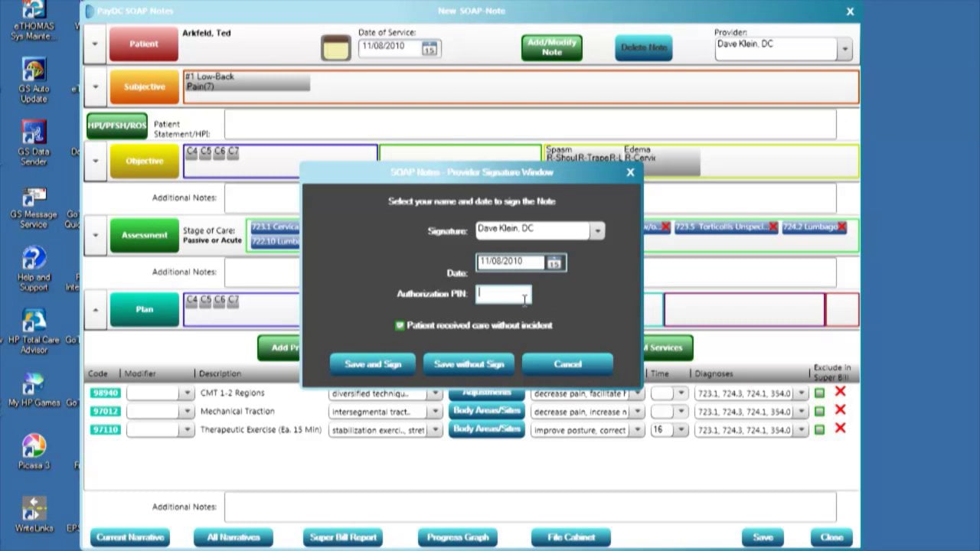980x551 pixels.
Task: Open Time dropdown for 97110 row
Action: pyautogui.click(x=680, y=429)
